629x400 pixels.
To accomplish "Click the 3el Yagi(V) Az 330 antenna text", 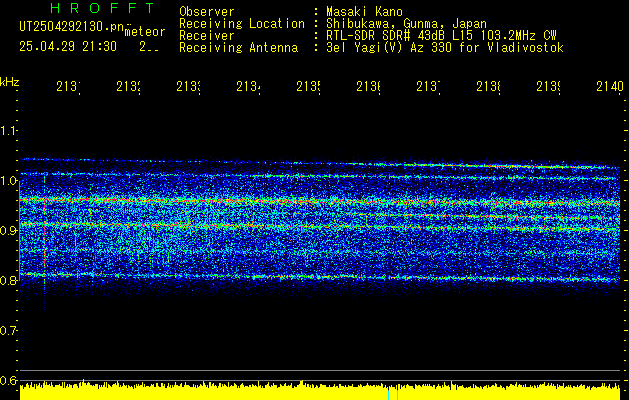I will [x=445, y=48].
